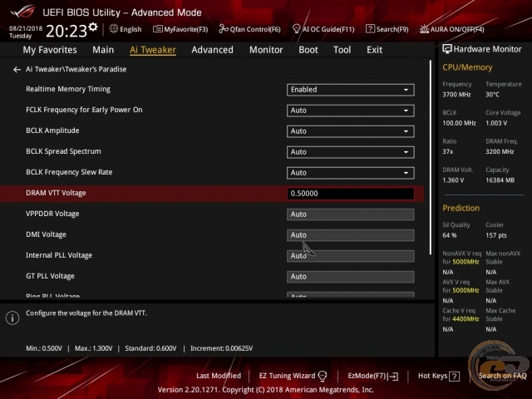This screenshot has height=399, width=532.
Task: Click the Ai Tweaker\Tweaker's Paradise breadcrumb text
Action: coord(76,69)
